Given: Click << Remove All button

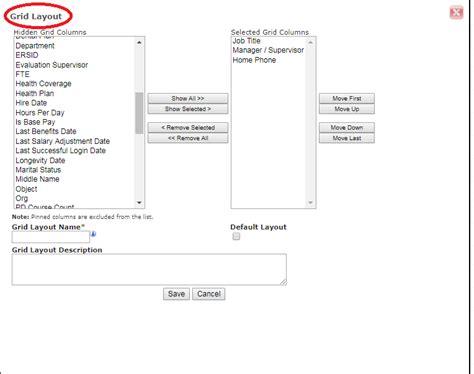Looking at the screenshot, I should (x=188, y=138).
